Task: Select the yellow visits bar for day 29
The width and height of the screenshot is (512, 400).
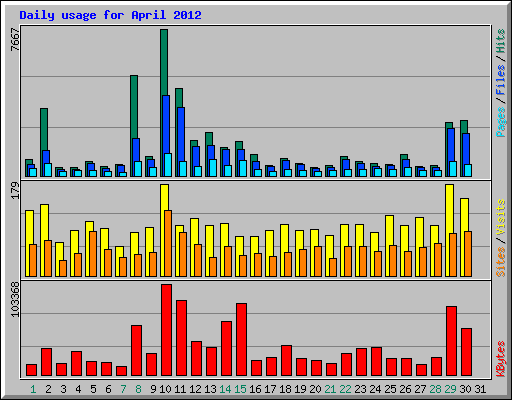Action: coord(449,209)
